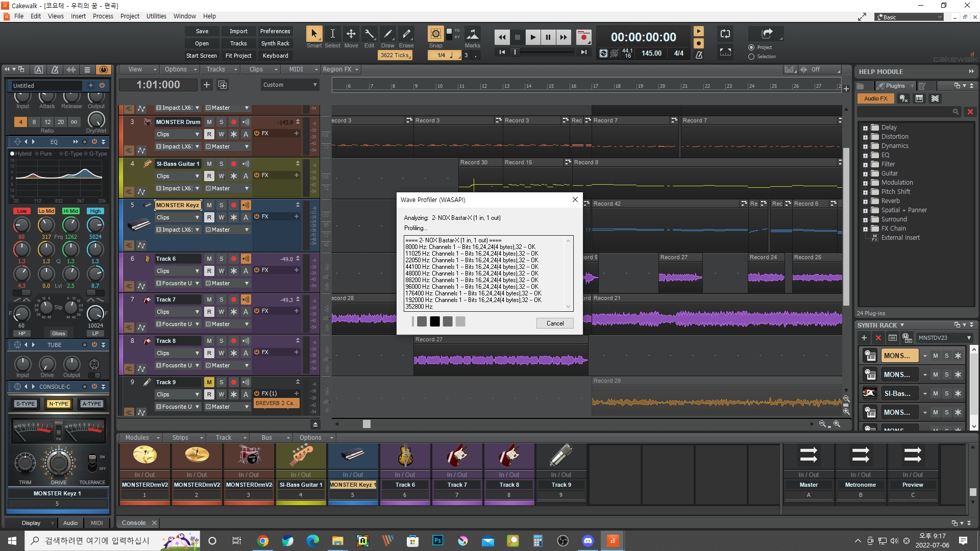Pick the Edit tool
The width and height of the screenshot is (980, 551).
(370, 34)
